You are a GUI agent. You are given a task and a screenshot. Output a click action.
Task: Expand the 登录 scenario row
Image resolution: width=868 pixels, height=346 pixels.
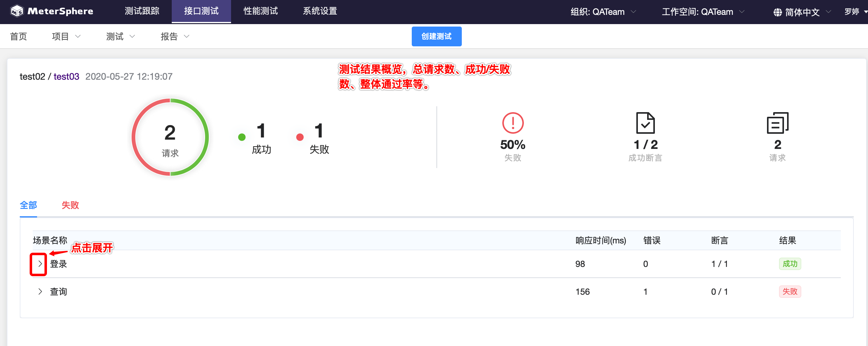pos(40,264)
